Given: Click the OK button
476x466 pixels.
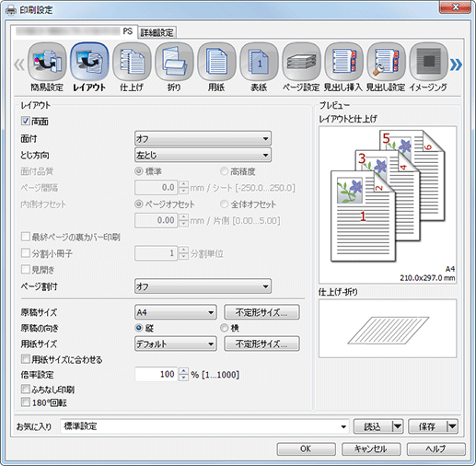Looking at the screenshot, I should coord(306,449).
